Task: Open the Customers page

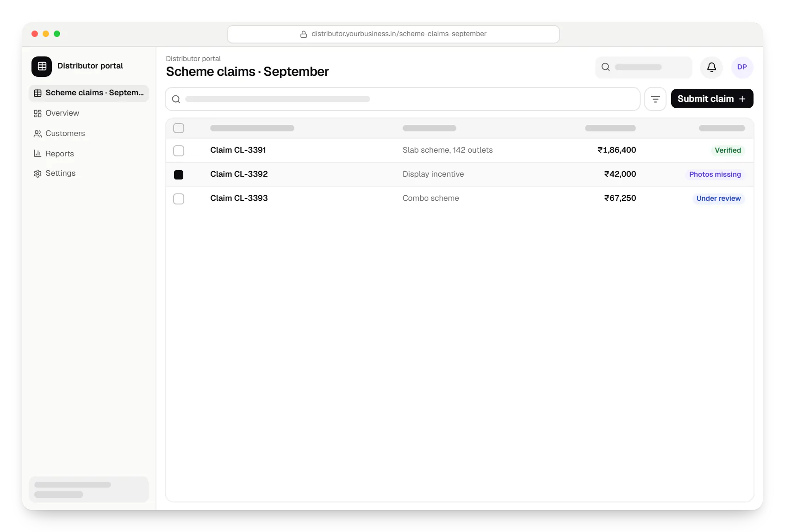Action: point(65,134)
